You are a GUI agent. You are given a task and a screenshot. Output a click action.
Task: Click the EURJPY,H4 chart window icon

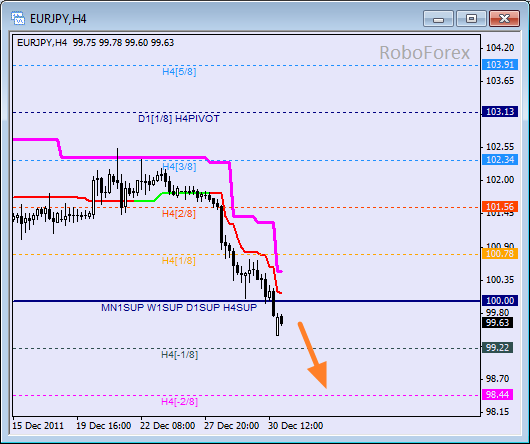click(x=18, y=18)
